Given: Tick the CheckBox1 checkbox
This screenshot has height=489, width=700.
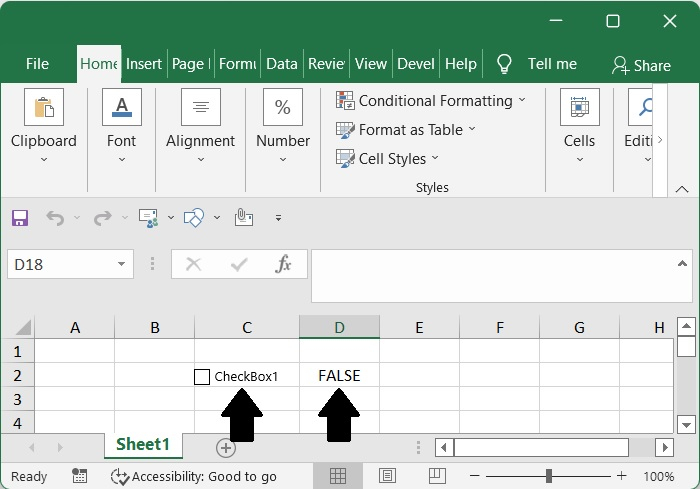Looking at the screenshot, I should 202,377.
